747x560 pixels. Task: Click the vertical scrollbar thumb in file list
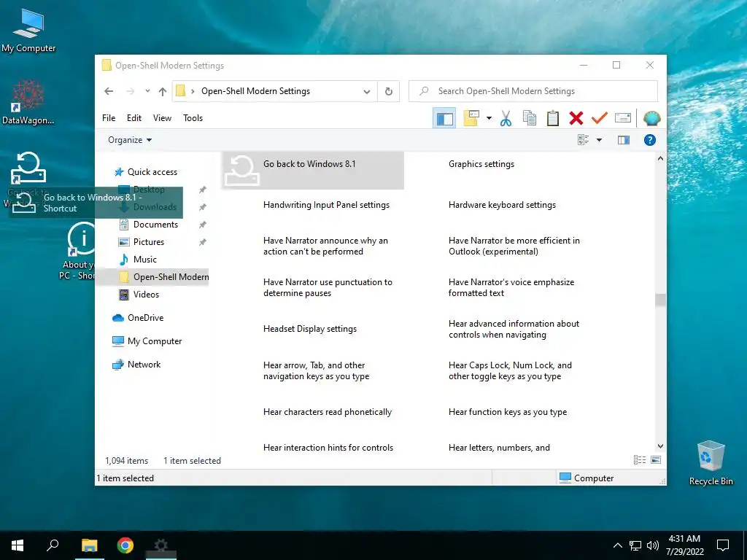[660, 300]
